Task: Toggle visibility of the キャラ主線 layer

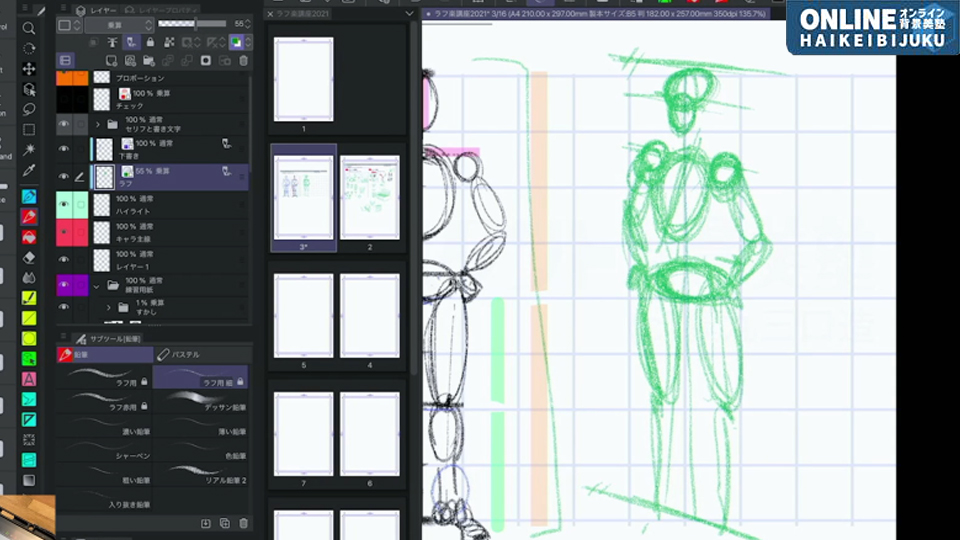Action: pyautogui.click(x=64, y=233)
